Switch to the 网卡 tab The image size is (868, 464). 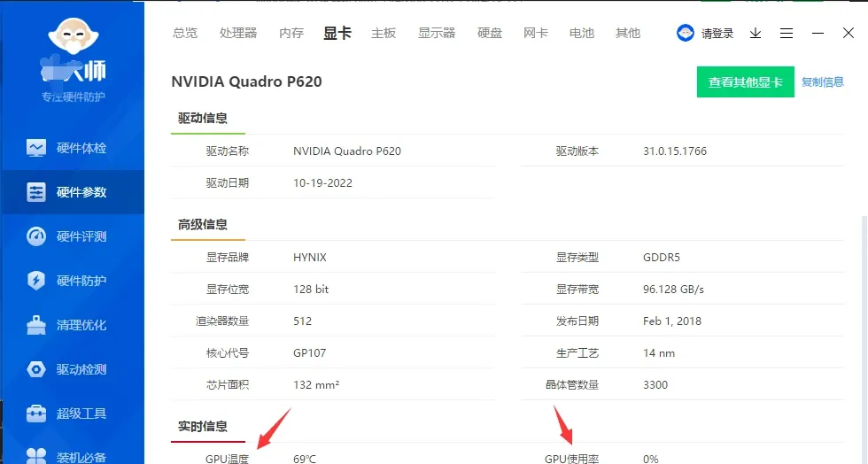[x=536, y=34]
